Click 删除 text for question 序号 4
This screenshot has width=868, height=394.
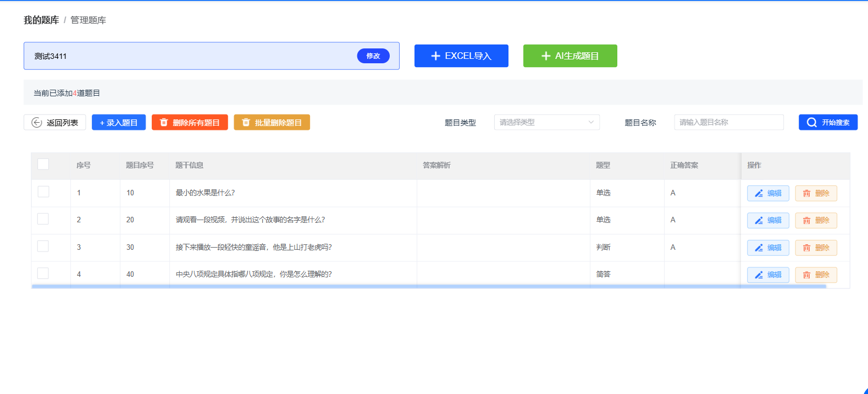[822, 275]
